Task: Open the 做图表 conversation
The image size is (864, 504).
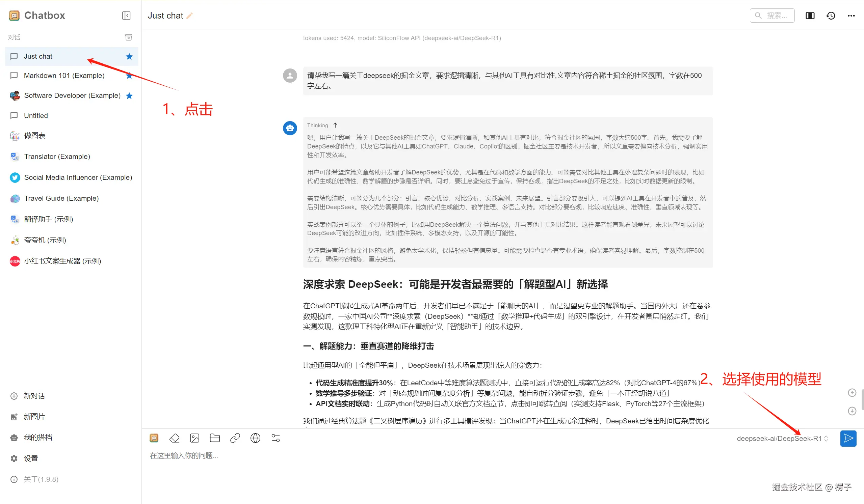Action: tap(71, 136)
